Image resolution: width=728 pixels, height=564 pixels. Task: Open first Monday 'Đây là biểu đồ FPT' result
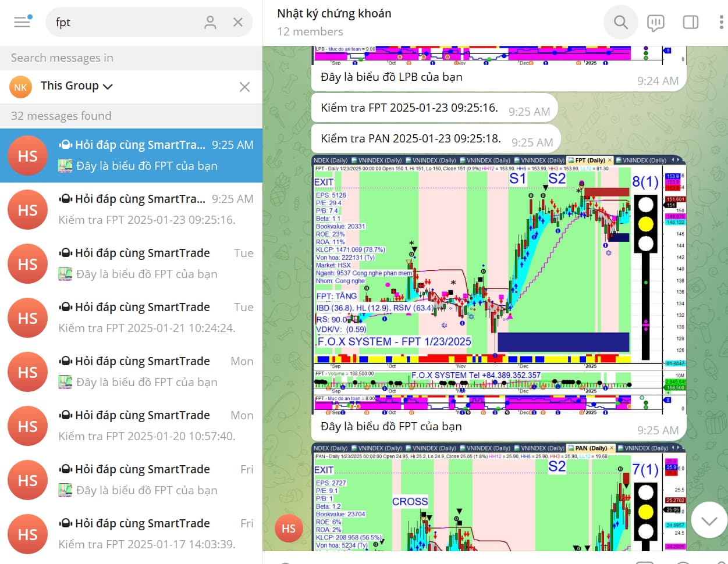(x=131, y=372)
